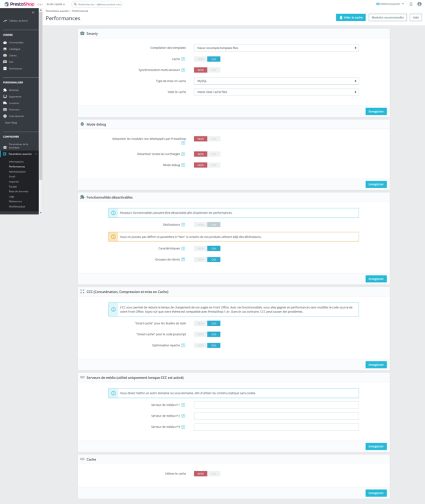Open the Vider le cache dropdown in Smarty

(x=276, y=92)
